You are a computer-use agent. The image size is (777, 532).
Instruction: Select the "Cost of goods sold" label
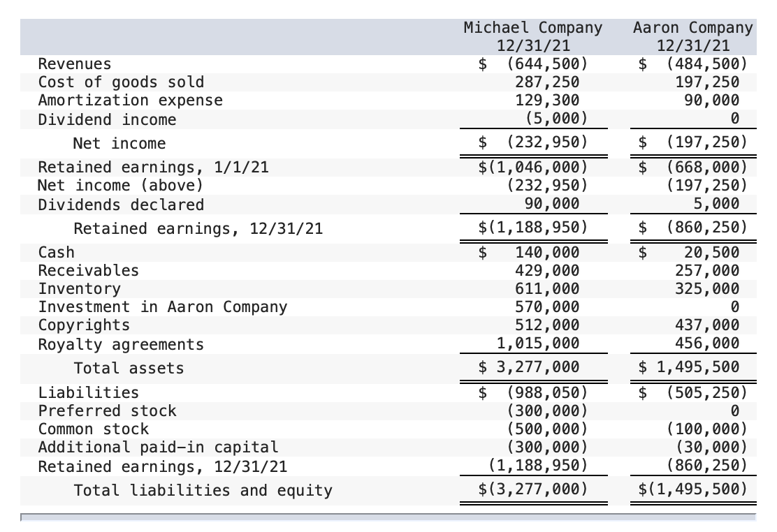[x=121, y=82]
